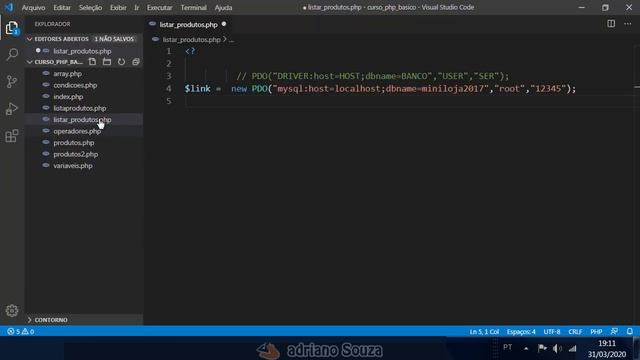Open the Exibir menu
The height and width of the screenshot is (360, 640).
[118, 7]
